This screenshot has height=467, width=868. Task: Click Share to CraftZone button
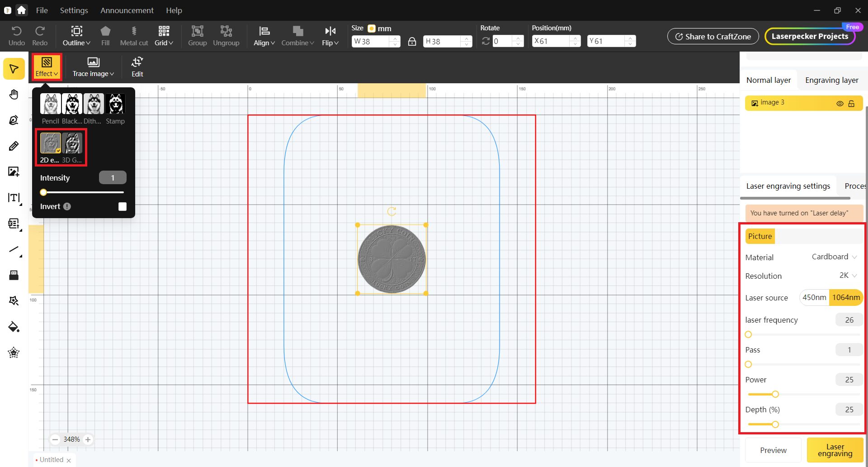click(713, 36)
